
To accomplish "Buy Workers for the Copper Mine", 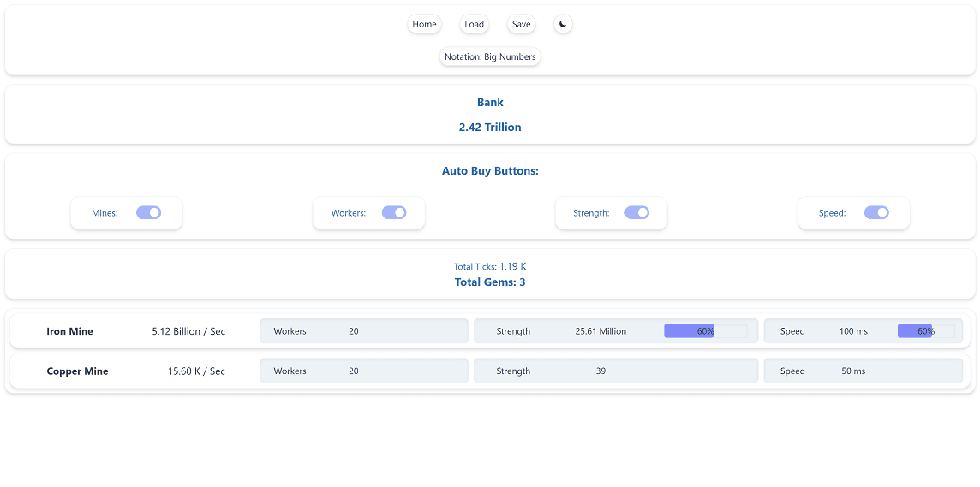I will (x=363, y=371).
